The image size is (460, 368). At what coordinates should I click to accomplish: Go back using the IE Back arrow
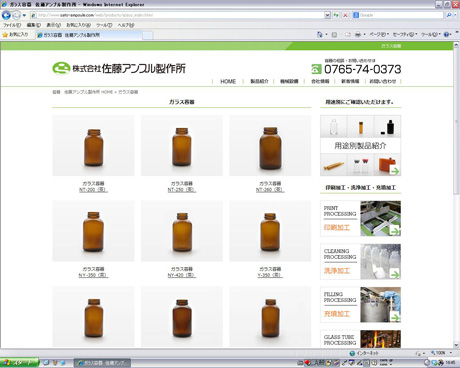[x=6, y=15]
